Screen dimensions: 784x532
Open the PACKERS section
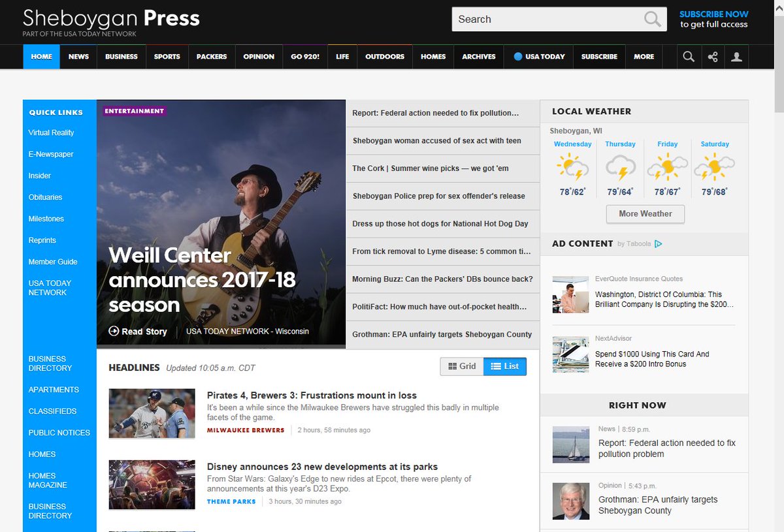(x=212, y=57)
